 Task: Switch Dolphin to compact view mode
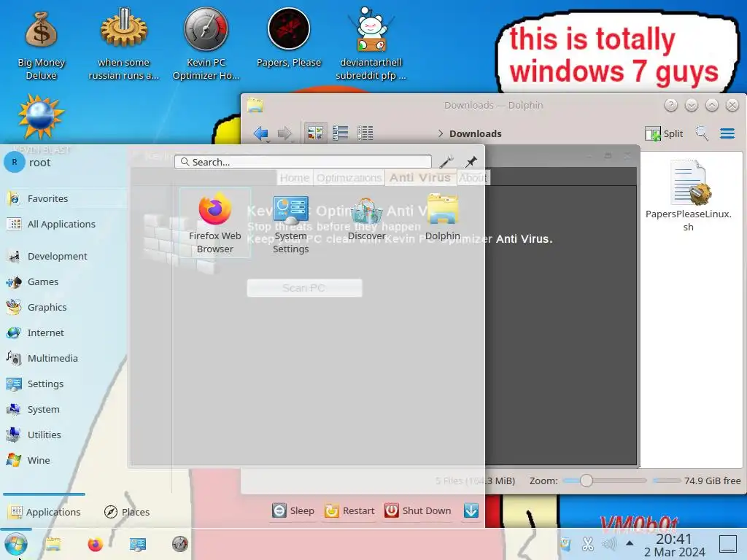pos(340,133)
